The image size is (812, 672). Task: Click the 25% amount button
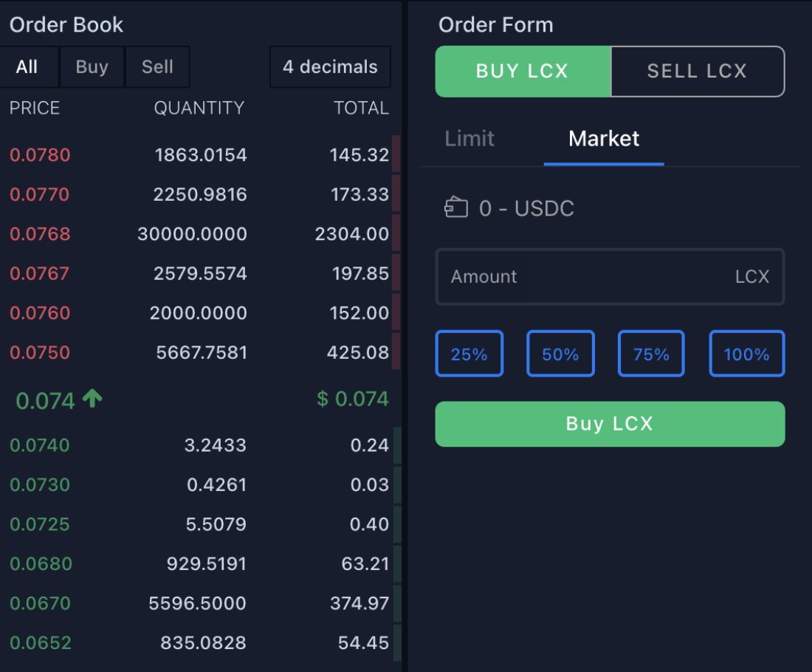(469, 354)
